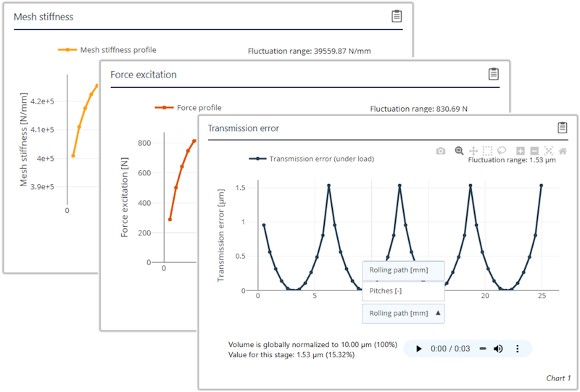
Task: Click the Mesh stiffness clipboard icon
Action: pyautogui.click(x=396, y=16)
